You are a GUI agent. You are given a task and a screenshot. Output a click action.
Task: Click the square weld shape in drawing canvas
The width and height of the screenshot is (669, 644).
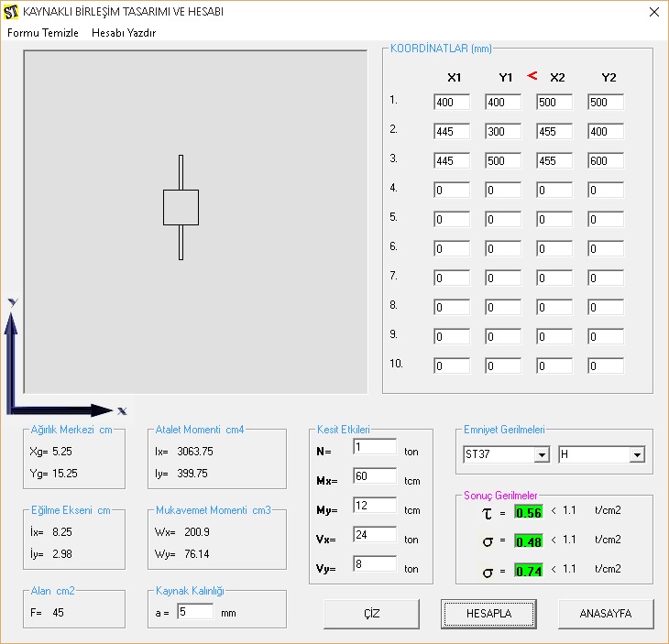(181, 207)
